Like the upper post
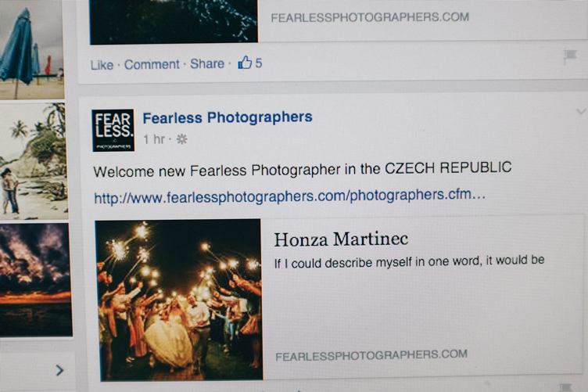This screenshot has width=588, height=392. click(x=102, y=65)
